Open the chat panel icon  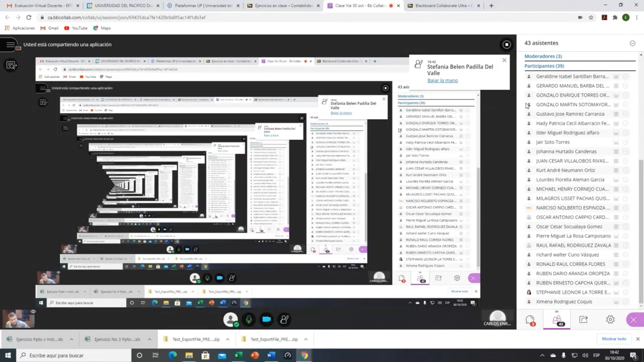coord(530,320)
